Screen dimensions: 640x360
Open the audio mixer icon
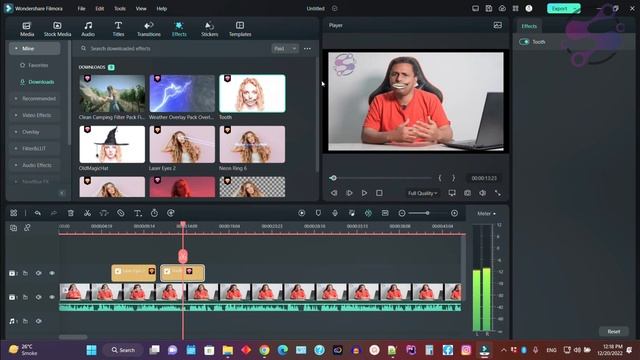351,213
